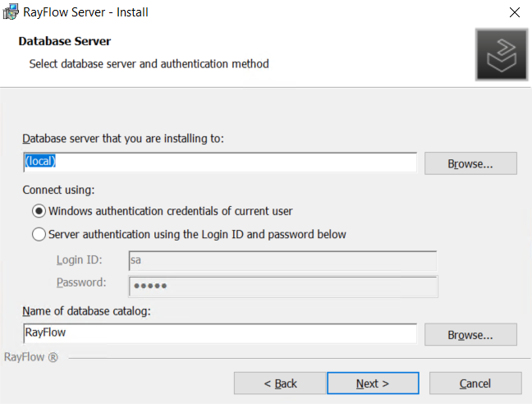Proceed with the Next button
This screenshot has width=532, height=404.
click(373, 383)
